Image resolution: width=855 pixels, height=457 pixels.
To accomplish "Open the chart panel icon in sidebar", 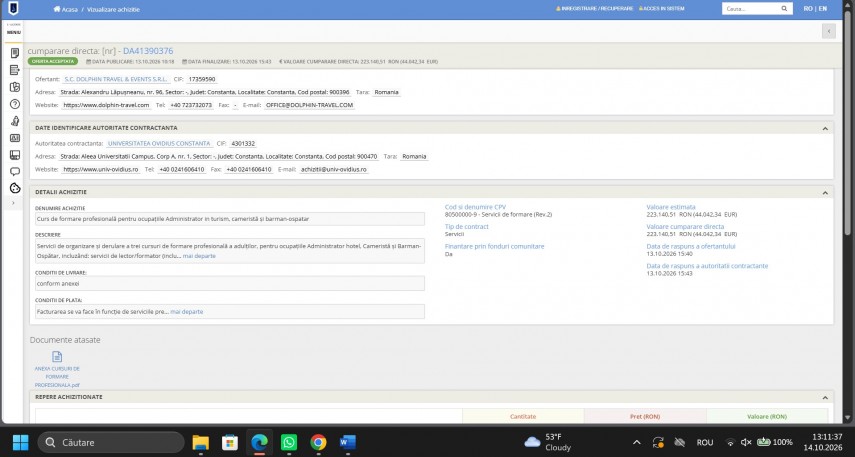I will (15, 138).
